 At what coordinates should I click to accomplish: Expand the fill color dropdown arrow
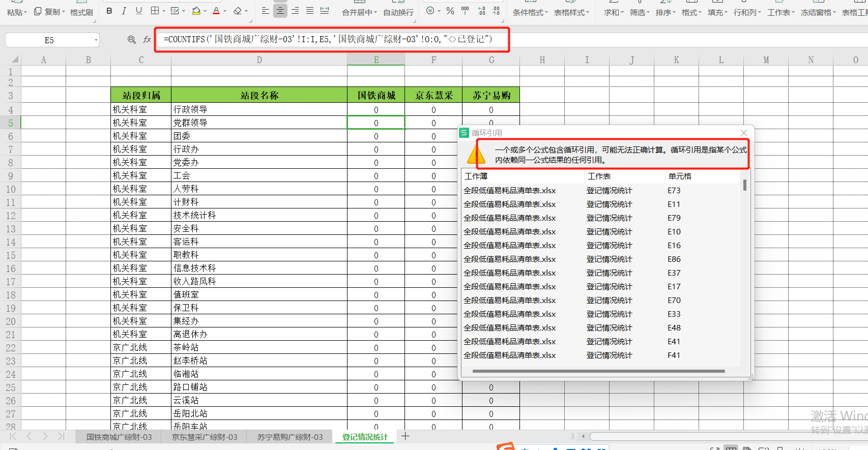pyautogui.click(x=205, y=11)
